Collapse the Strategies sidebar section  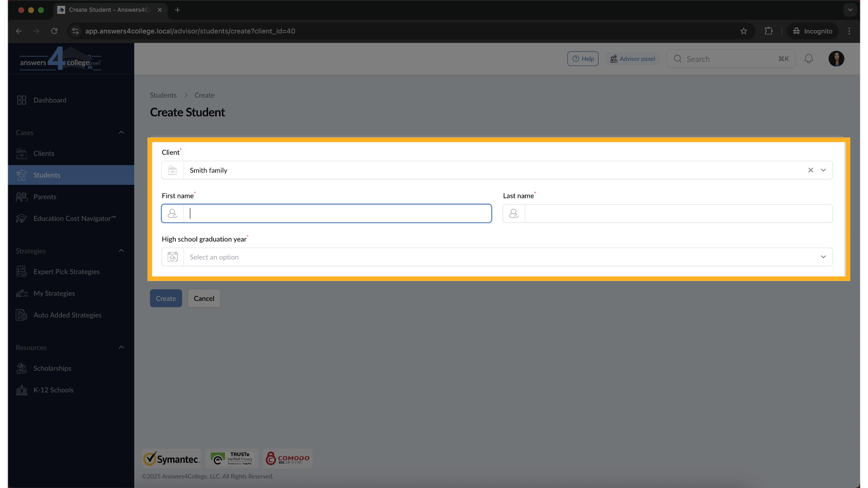click(x=121, y=251)
